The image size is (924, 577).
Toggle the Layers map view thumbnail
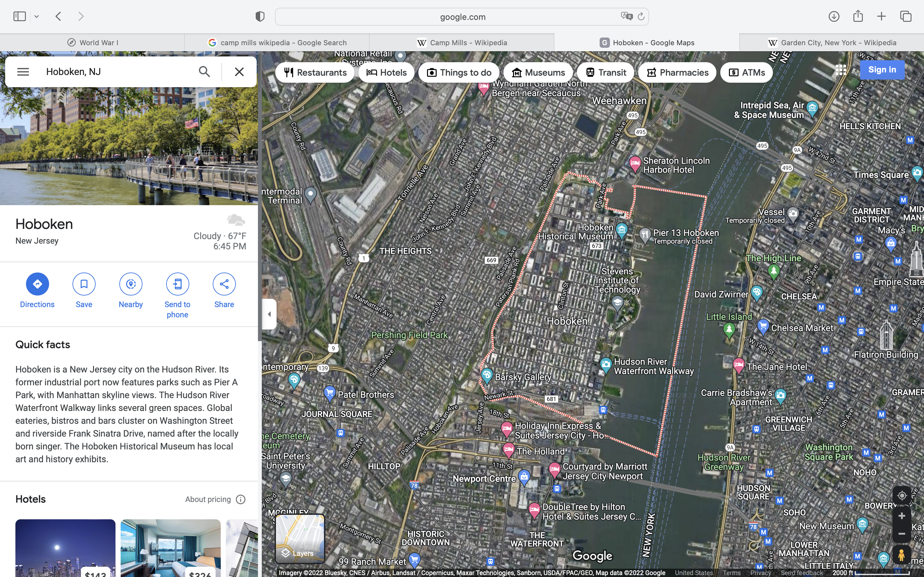300,539
